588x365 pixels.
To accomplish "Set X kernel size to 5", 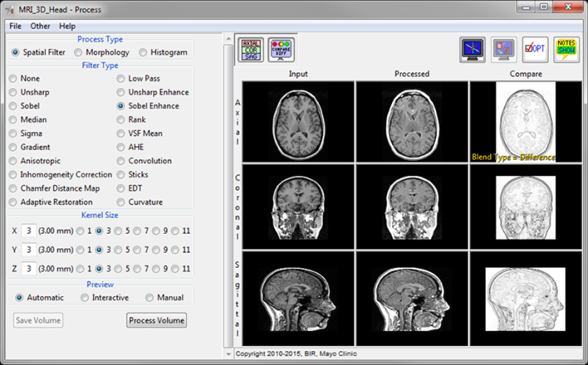I will 118,231.
